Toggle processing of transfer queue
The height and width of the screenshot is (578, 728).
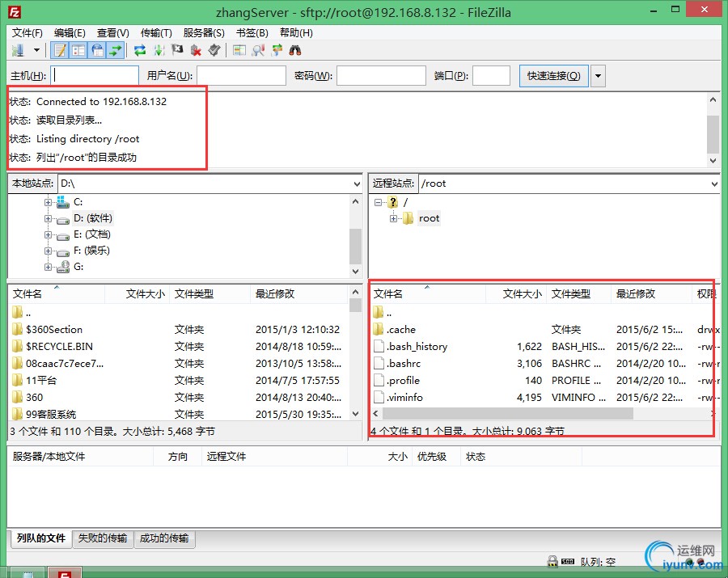[159, 50]
